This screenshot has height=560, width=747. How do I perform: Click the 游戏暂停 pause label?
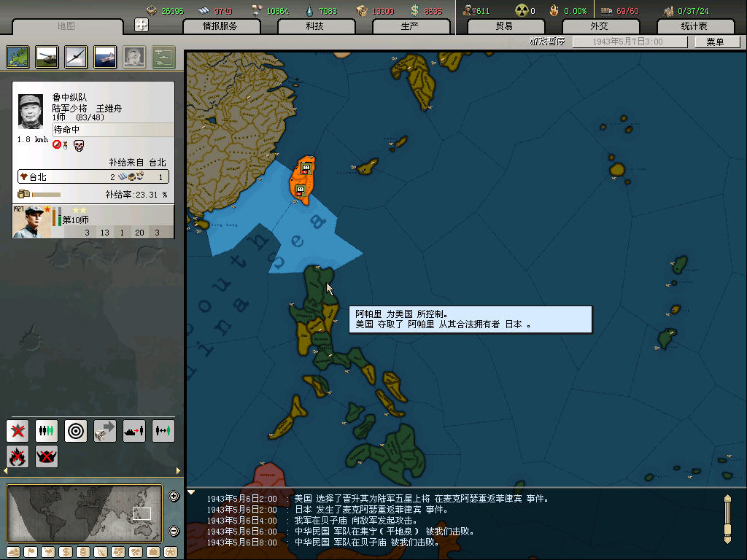click(x=547, y=42)
